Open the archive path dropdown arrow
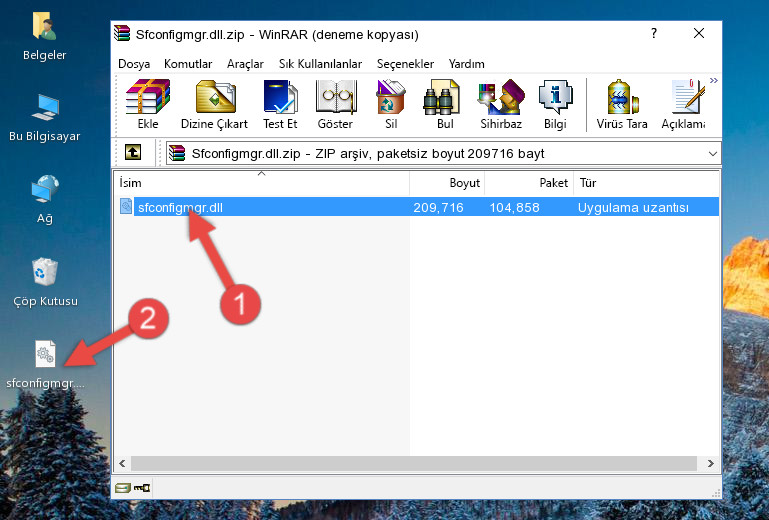The width and height of the screenshot is (769, 520). click(713, 154)
